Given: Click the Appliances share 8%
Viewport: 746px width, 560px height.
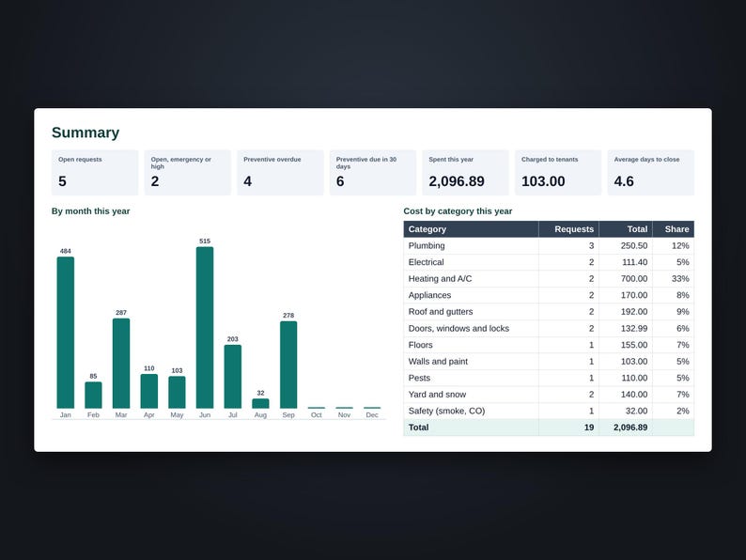Looking at the screenshot, I should click(683, 295).
